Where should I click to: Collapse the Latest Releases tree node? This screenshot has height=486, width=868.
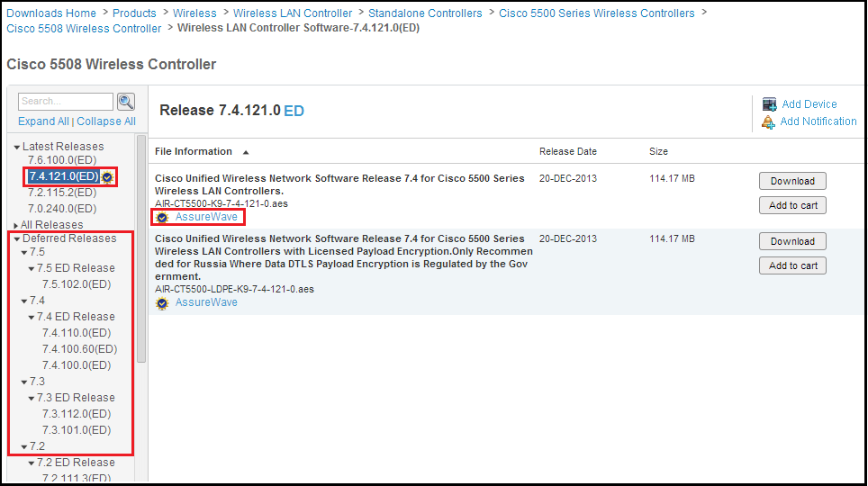point(17,148)
